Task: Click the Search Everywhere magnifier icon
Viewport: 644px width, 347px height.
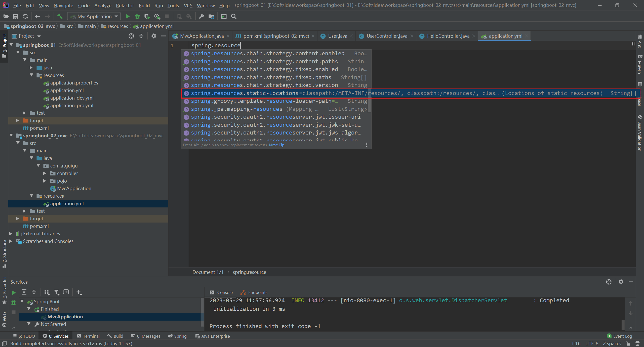Action: coord(234,16)
